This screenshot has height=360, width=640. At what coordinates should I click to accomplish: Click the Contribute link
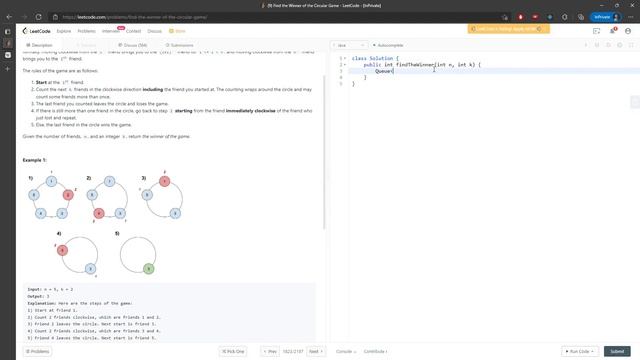pyautogui.click(x=375, y=351)
